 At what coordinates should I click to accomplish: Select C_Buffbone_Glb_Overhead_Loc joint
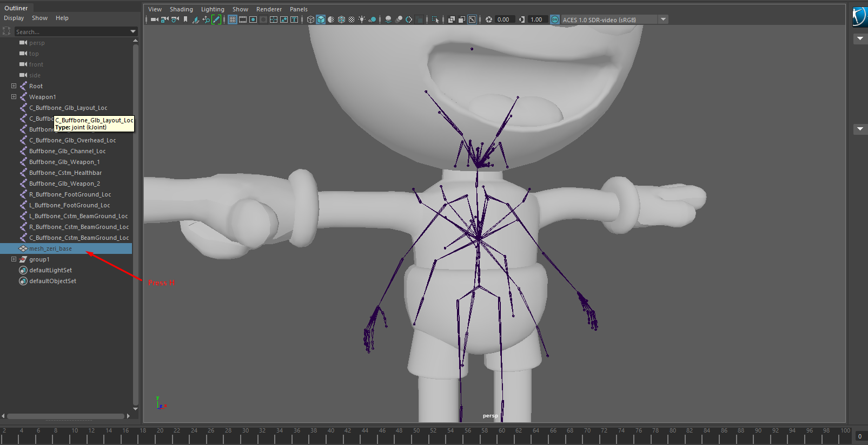[72, 140]
